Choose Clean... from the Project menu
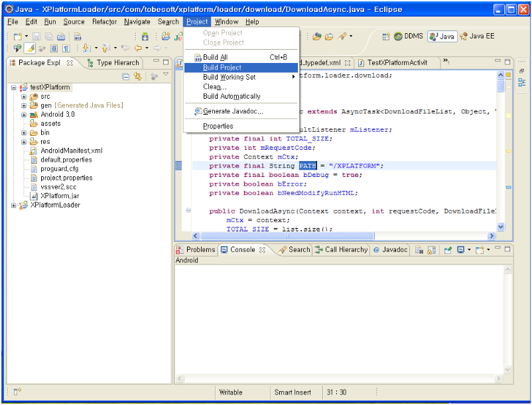 click(241, 87)
